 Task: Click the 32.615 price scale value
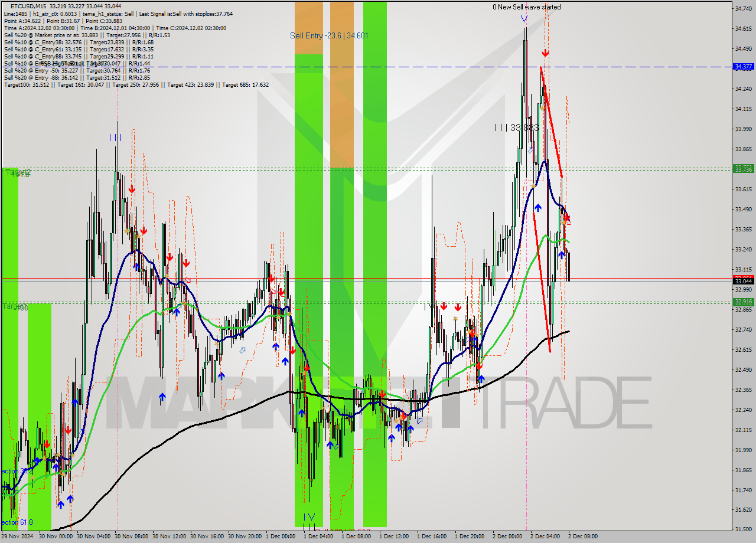(x=743, y=349)
